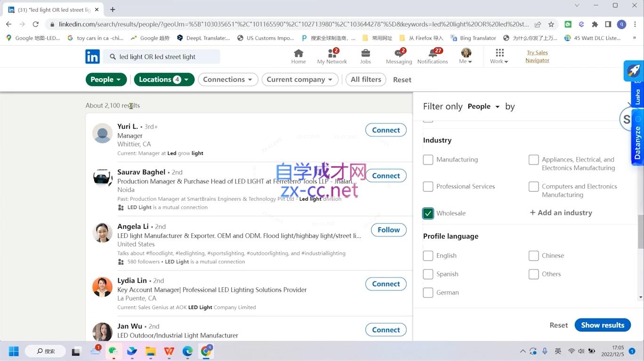Click inside the LinkedIn search field
644x361 pixels.
pyautogui.click(x=165, y=56)
